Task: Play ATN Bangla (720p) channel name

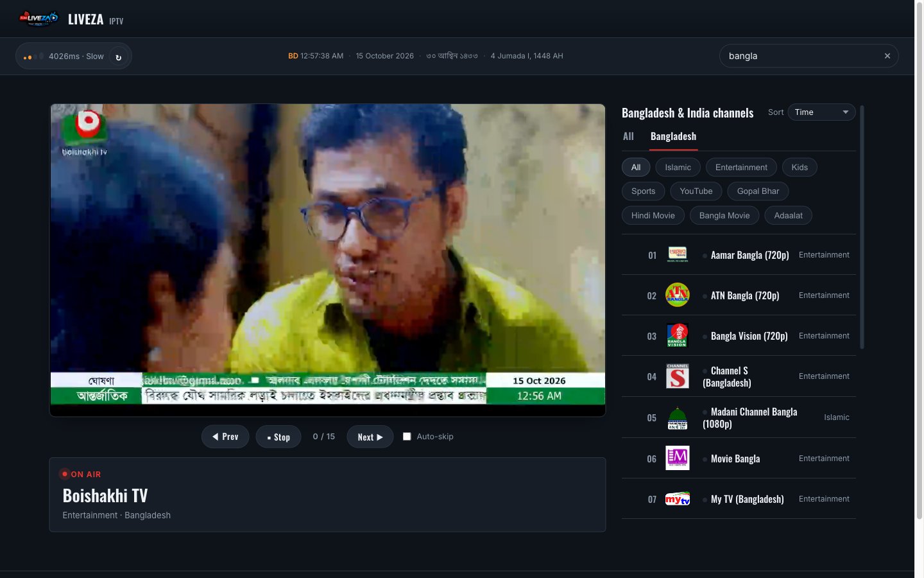Action: pyautogui.click(x=745, y=295)
